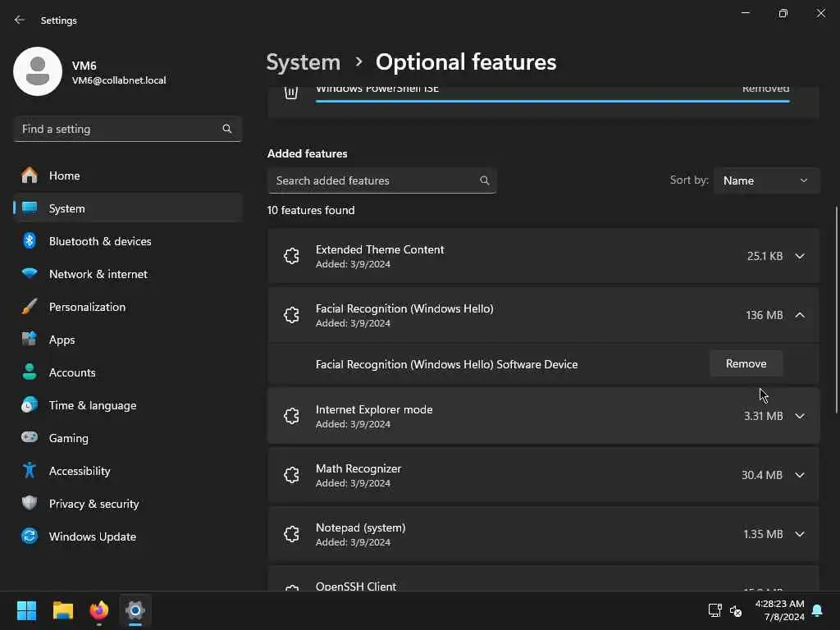This screenshot has width=840, height=630.
Task: Open File Explorer from the taskbar
Action: [63, 610]
